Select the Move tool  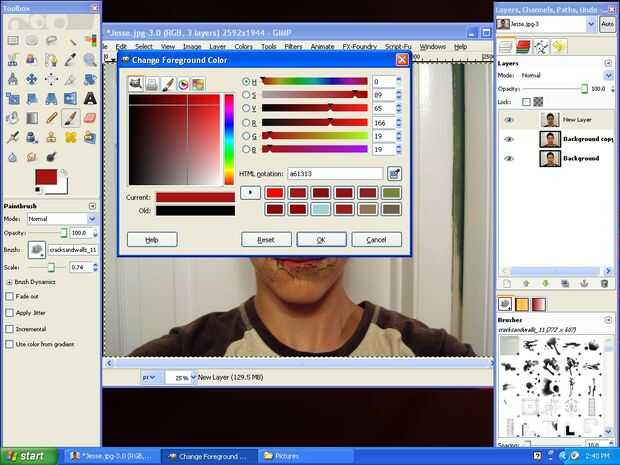(x=32, y=79)
